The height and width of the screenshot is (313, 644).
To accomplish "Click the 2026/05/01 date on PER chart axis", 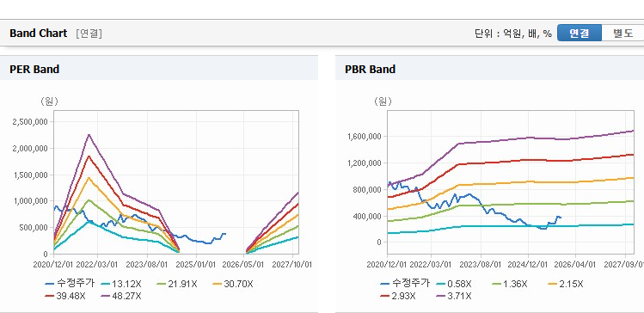I will pyautogui.click(x=243, y=264).
